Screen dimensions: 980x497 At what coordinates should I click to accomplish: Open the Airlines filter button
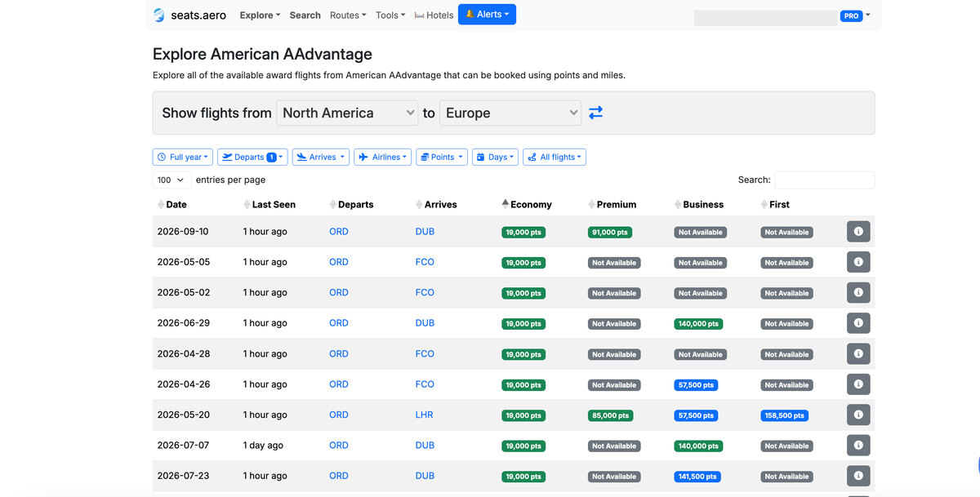(x=382, y=157)
